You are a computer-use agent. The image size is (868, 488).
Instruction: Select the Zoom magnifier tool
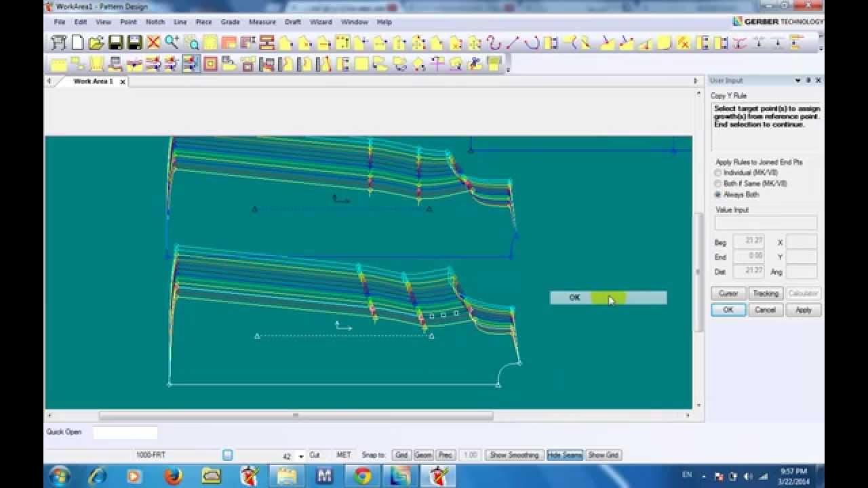pos(172,43)
